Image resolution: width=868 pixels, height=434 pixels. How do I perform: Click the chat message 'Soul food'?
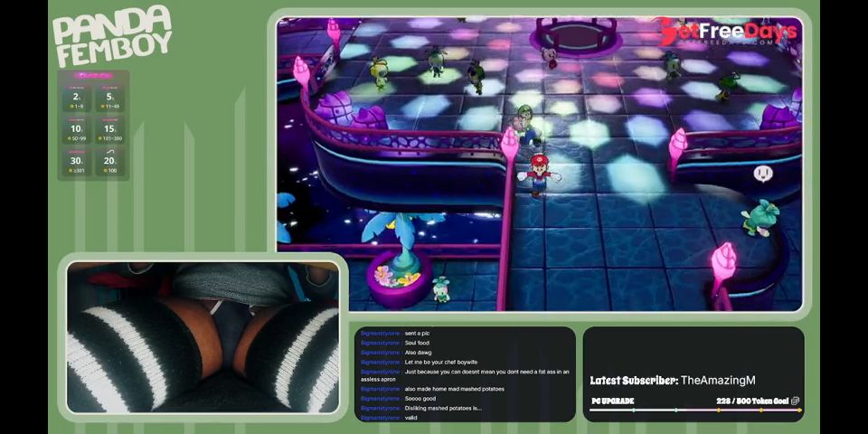[x=417, y=344]
